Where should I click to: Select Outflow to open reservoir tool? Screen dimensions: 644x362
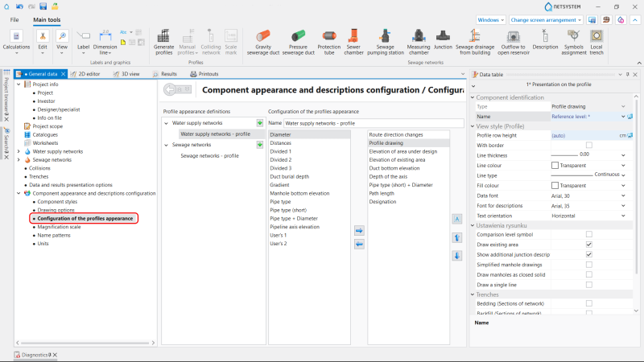click(x=514, y=42)
